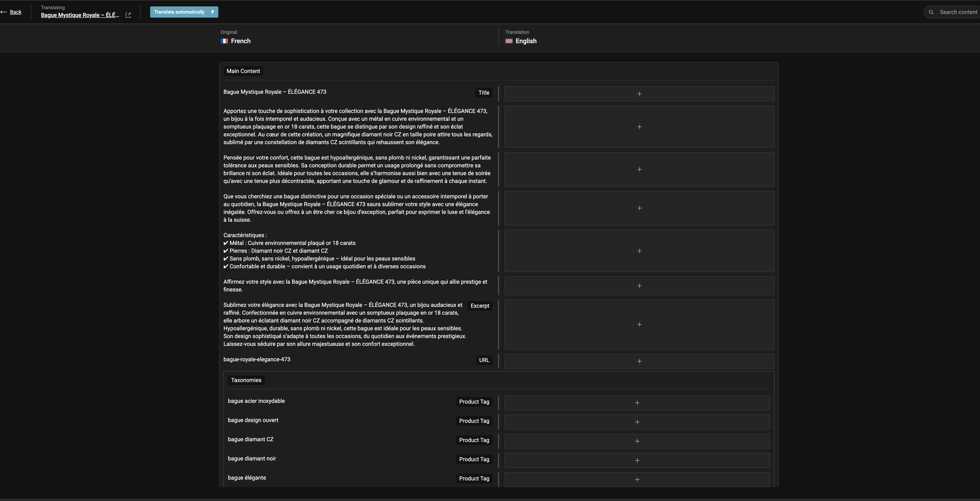Add translation for 'bague design ouvert' tag
Image resolution: width=980 pixels, height=501 pixels.
click(637, 422)
